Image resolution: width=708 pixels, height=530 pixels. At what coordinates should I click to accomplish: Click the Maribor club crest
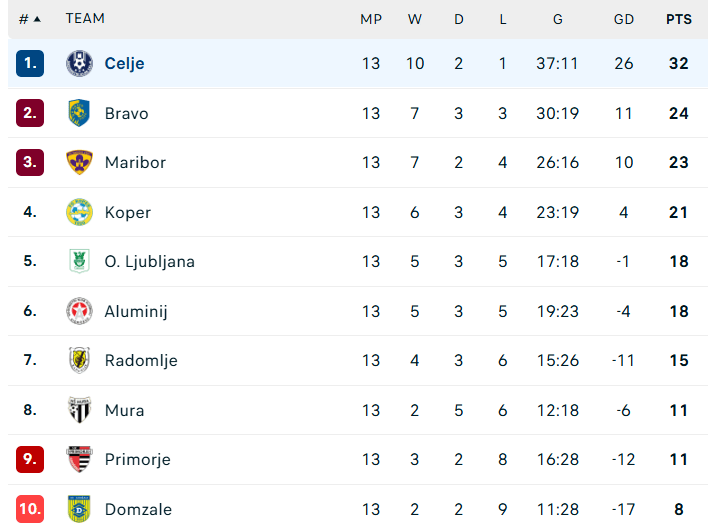point(79,162)
